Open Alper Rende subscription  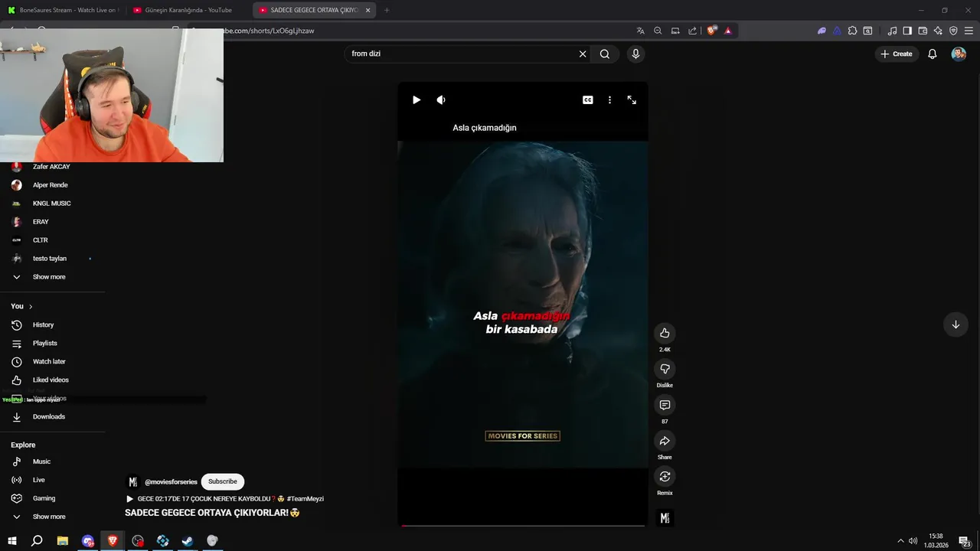tap(52, 185)
